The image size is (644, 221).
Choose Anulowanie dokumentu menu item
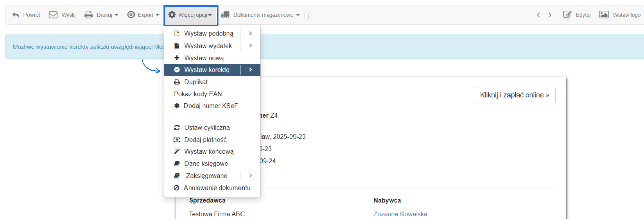217,188
